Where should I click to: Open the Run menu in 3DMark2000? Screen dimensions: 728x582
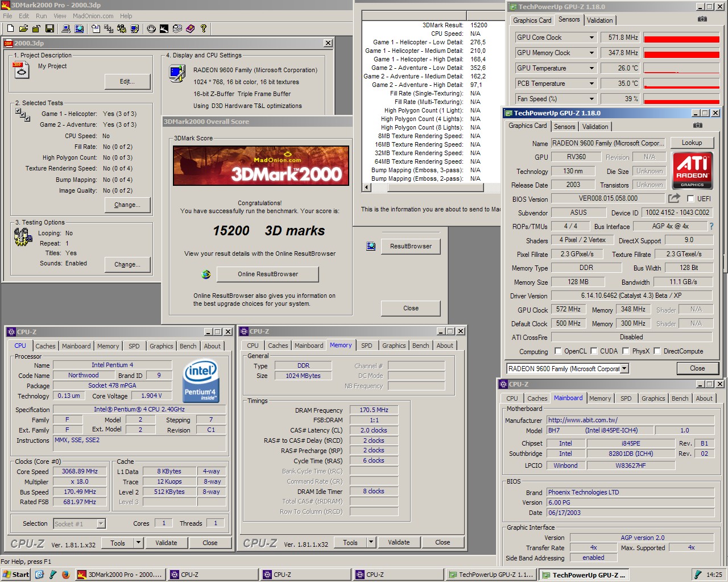coord(42,16)
